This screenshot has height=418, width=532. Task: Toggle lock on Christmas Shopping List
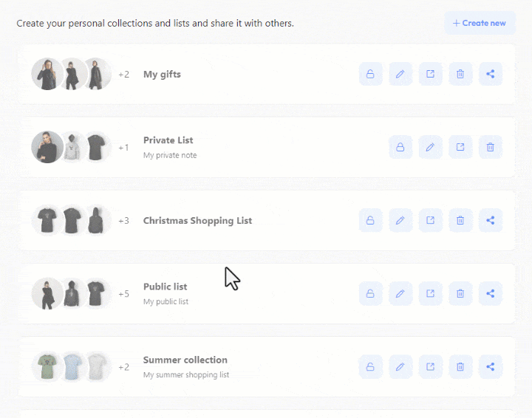click(370, 220)
